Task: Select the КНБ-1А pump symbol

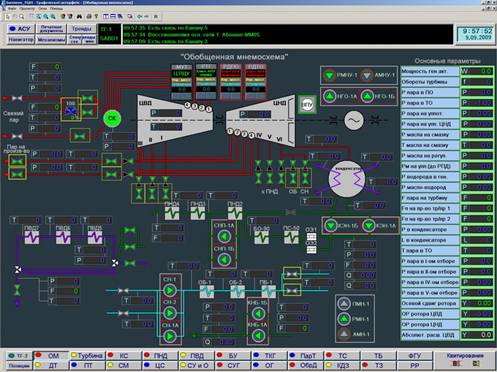Action: tap(258, 336)
